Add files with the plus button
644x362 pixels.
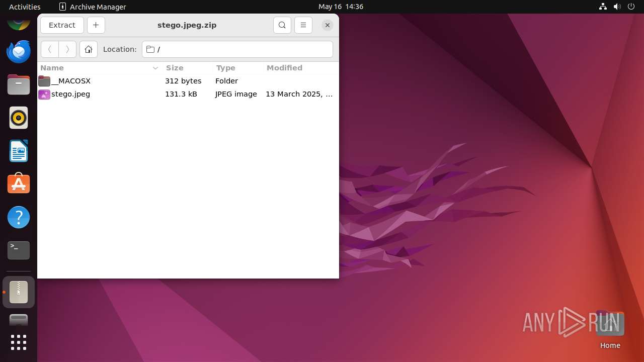96,25
